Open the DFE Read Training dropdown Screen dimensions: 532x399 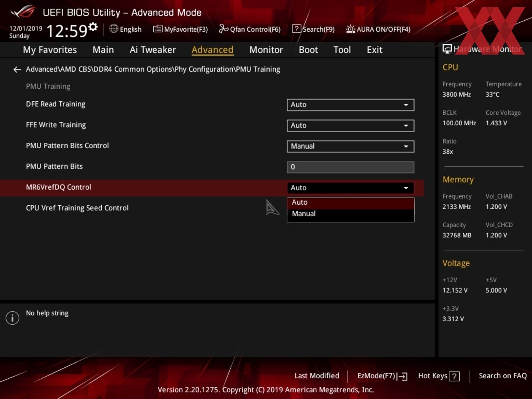pyautogui.click(x=350, y=105)
